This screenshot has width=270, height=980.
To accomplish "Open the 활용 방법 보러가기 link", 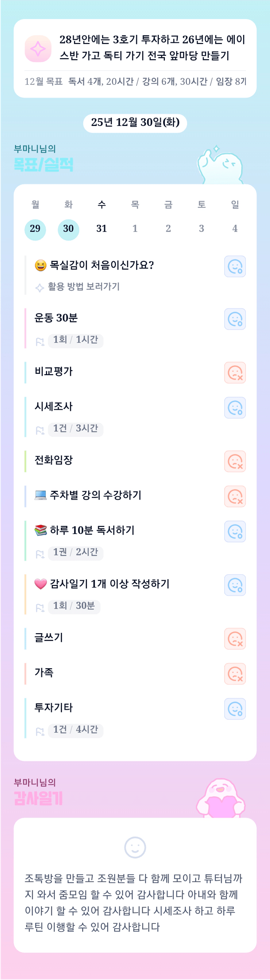I will tap(83, 287).
